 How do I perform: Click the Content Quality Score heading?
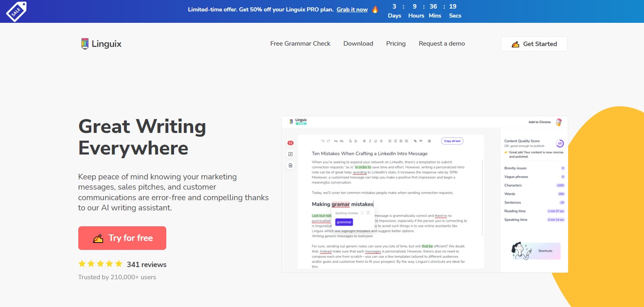click(522, 141)
